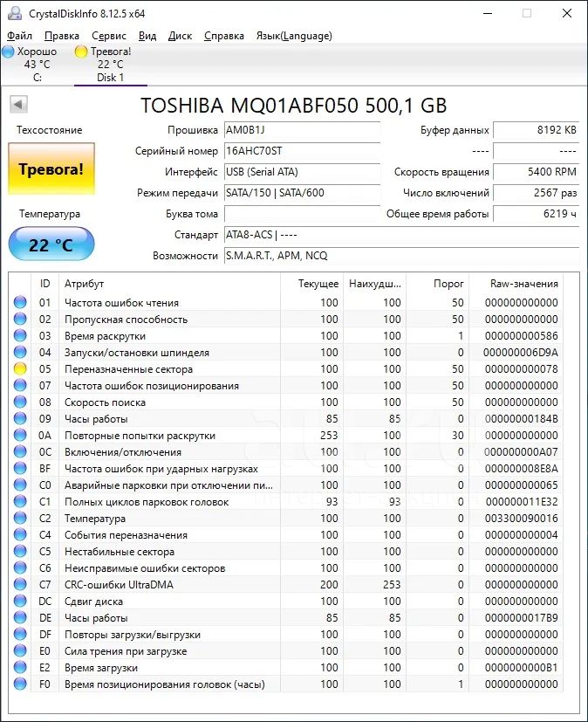
Task: Select the Переназначенные сектора row
Action: pos(286,368)
